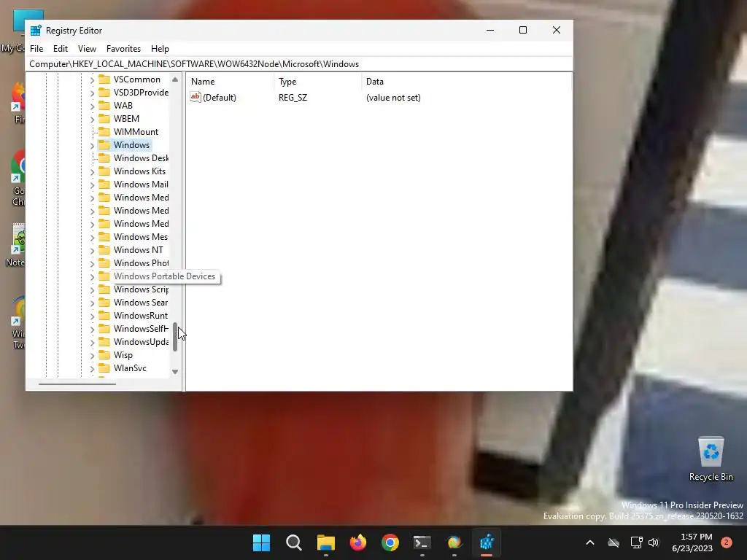Click the Windows Sear folder icon
This screenshot has width=747, height=560.
tap(104, 303)
